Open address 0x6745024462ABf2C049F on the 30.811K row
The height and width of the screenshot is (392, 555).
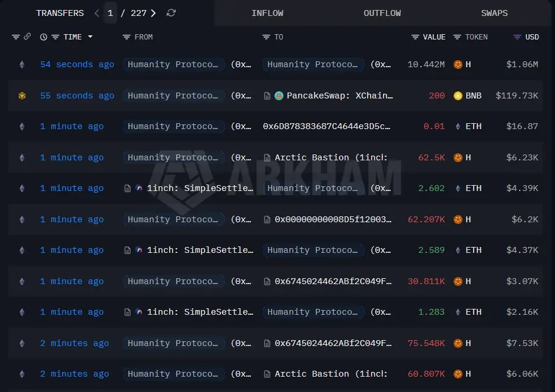coord(333,281)
